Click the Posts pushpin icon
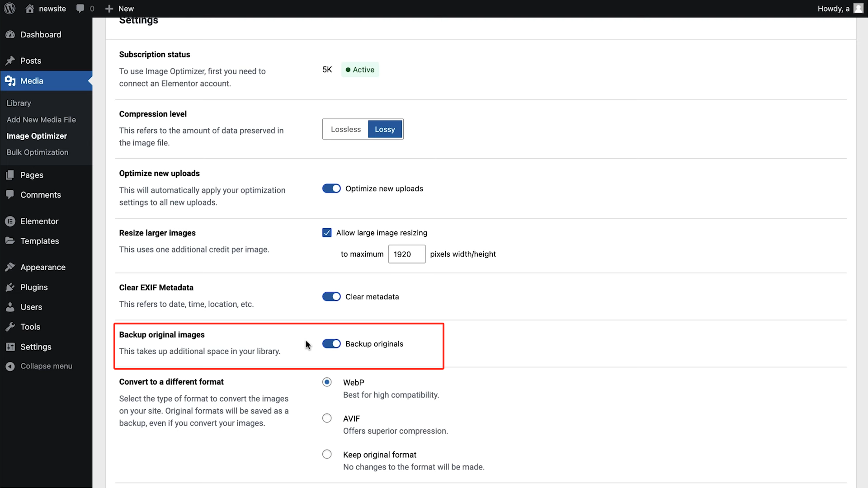Image resolution: width=868 pixels, height=488 pixels. [x=11, y=61]
